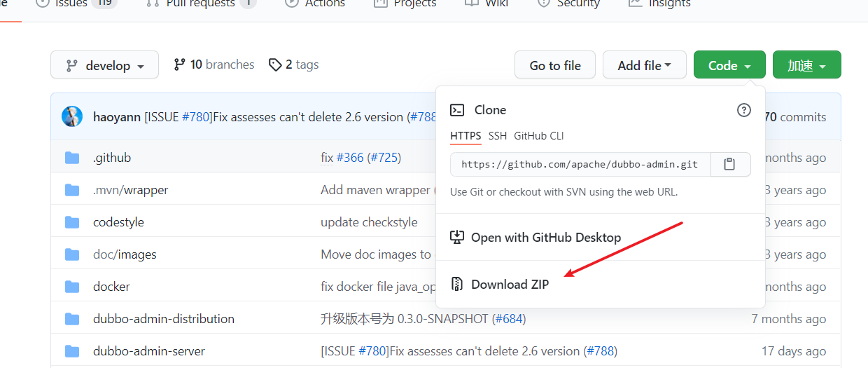This screenshot has height=368, width=868.
Task: Click the Go to file button
Action: [555, 64]
